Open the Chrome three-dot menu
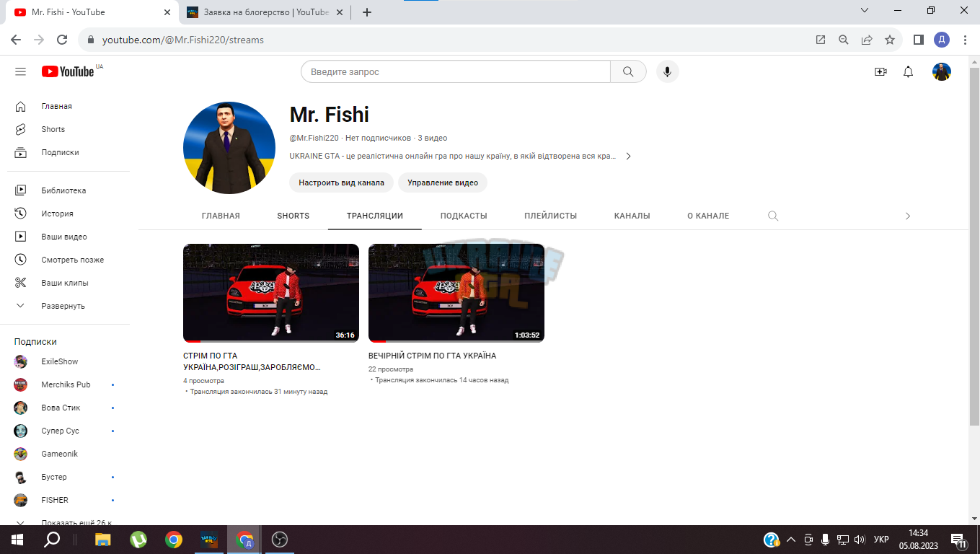980x554 pixels. pyautogui.click(x=965, y=40)
